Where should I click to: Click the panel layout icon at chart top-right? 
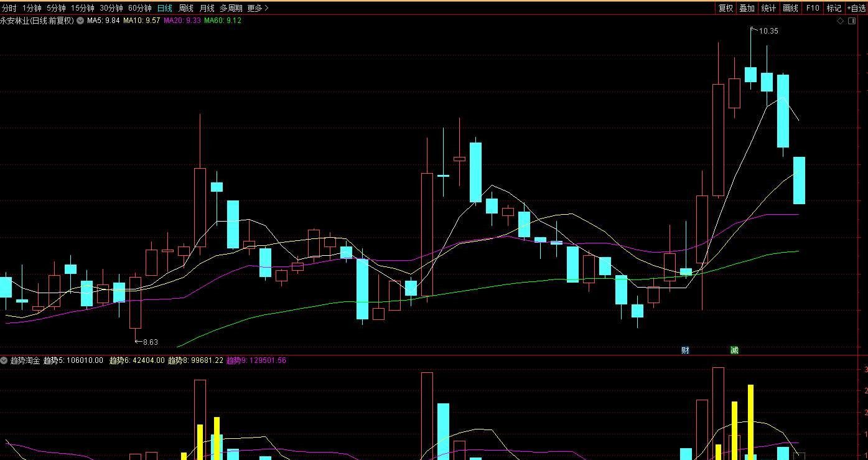coord(852,21)
